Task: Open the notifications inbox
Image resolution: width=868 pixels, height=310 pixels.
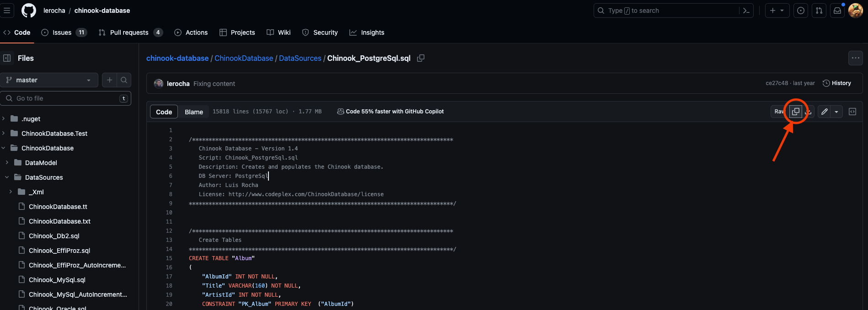Action: tap(837, 11)
